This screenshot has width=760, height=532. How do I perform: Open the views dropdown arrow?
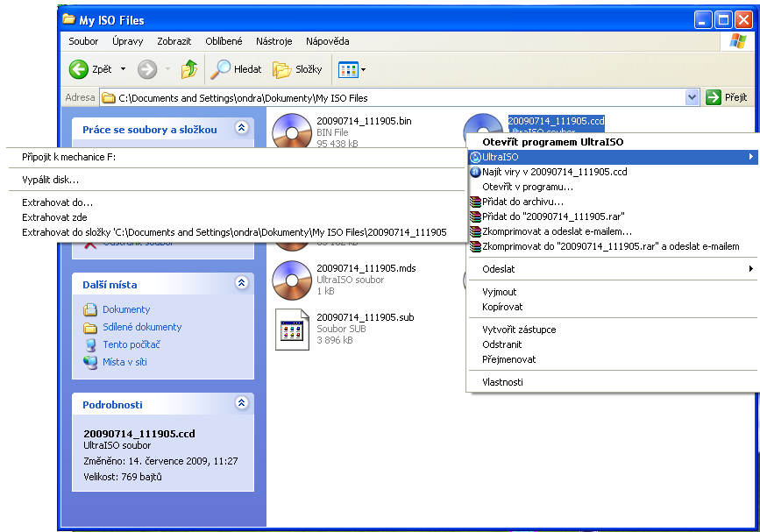pos(363,70)
